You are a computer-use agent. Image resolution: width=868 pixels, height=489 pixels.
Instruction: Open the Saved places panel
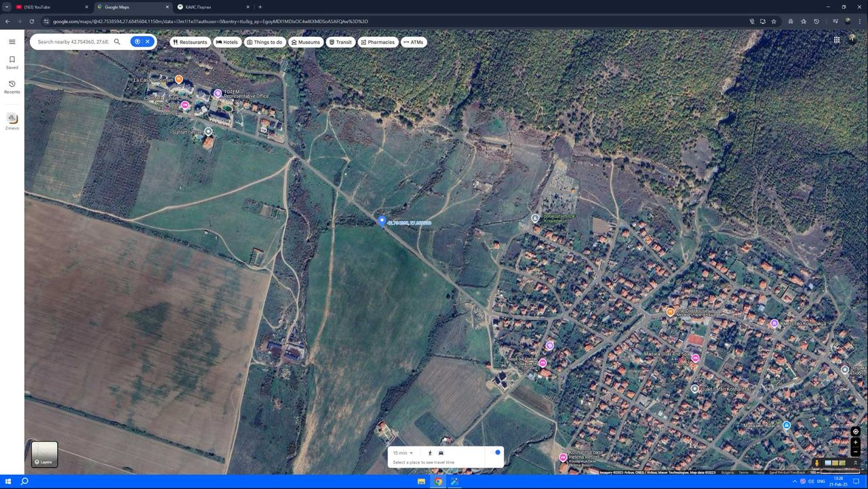pyautogui.click(x=12, y=62)
